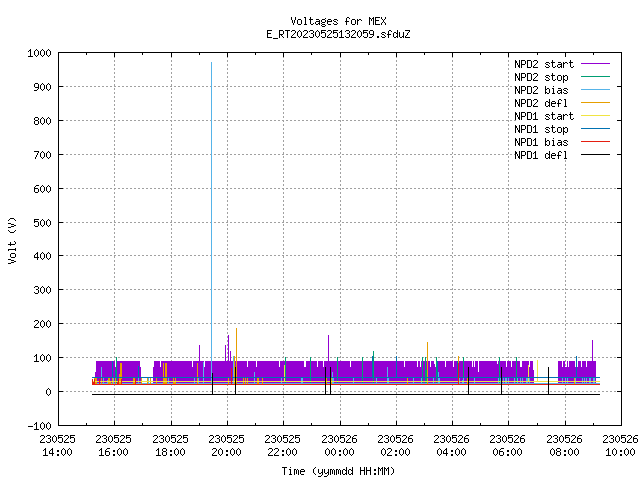Click the '230525 22:00' x-axis tick label
The width and height of the screenshot is (640, 480).
[x=283, y=446]
